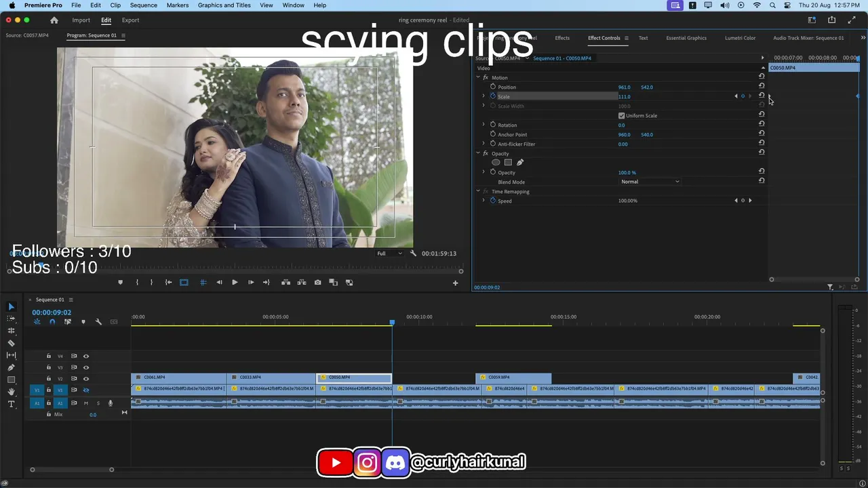Mute the A1 audio track
The height and width of the screenshot is (488, 868).
(85, 403)
